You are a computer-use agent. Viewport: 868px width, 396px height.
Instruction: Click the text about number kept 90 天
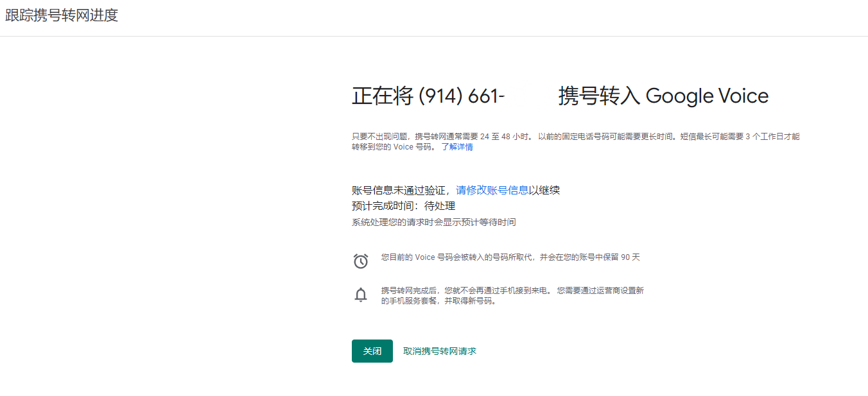[510, 257]
